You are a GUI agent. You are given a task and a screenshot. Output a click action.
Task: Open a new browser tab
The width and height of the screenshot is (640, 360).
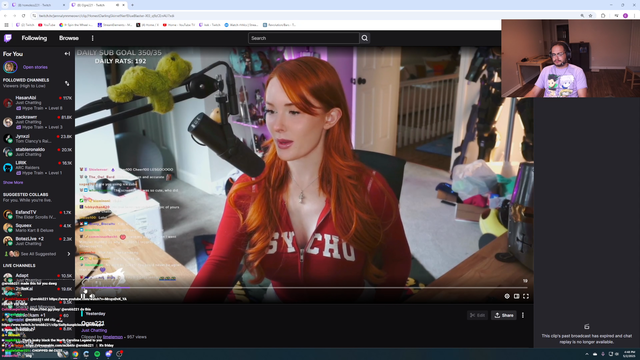[x=132, y=5]
